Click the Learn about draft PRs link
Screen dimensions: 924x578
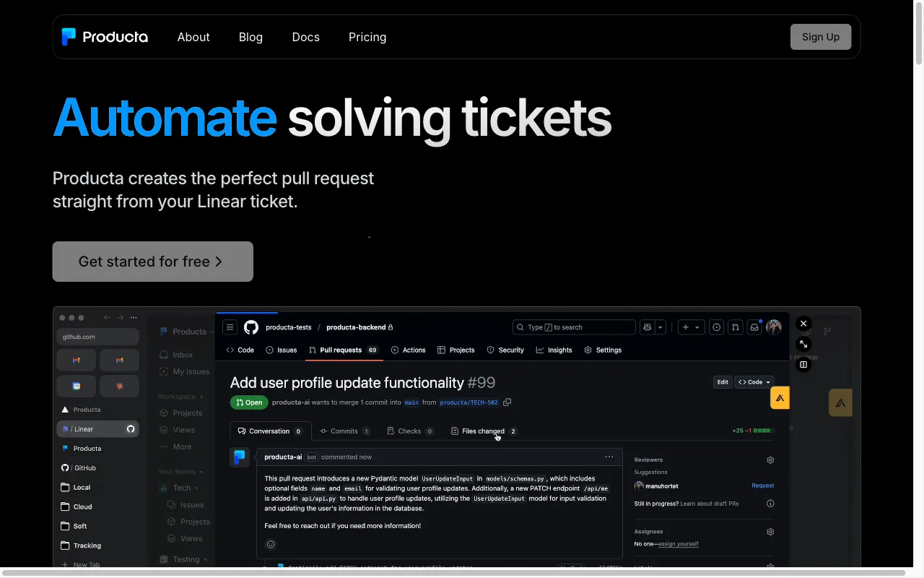point(710,504)
